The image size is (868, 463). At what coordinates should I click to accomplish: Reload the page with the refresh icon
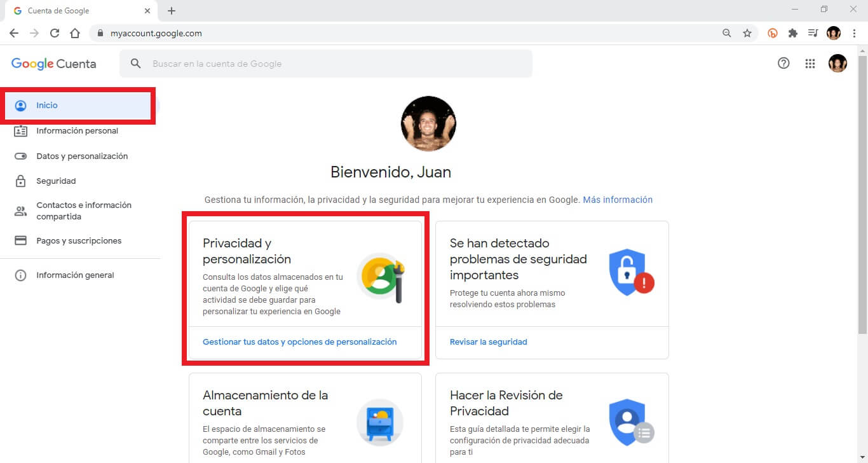pyautogui.click(x=55, y=33)
